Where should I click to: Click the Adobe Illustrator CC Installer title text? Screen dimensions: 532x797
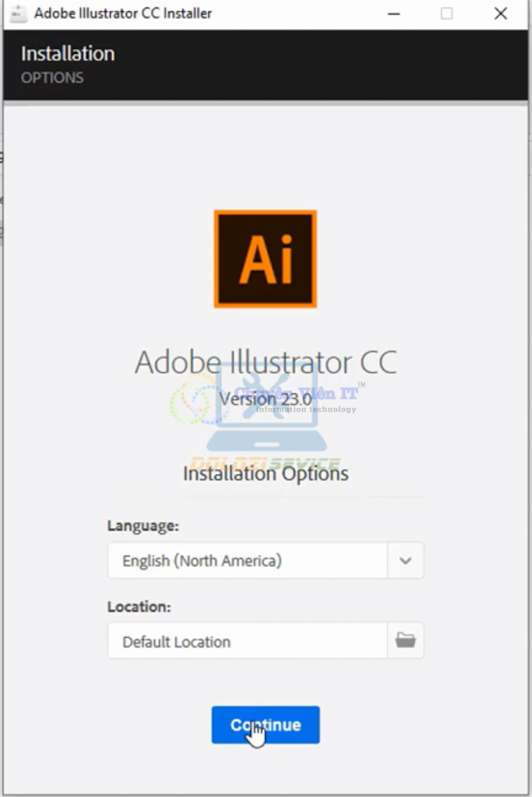(123, 14)
